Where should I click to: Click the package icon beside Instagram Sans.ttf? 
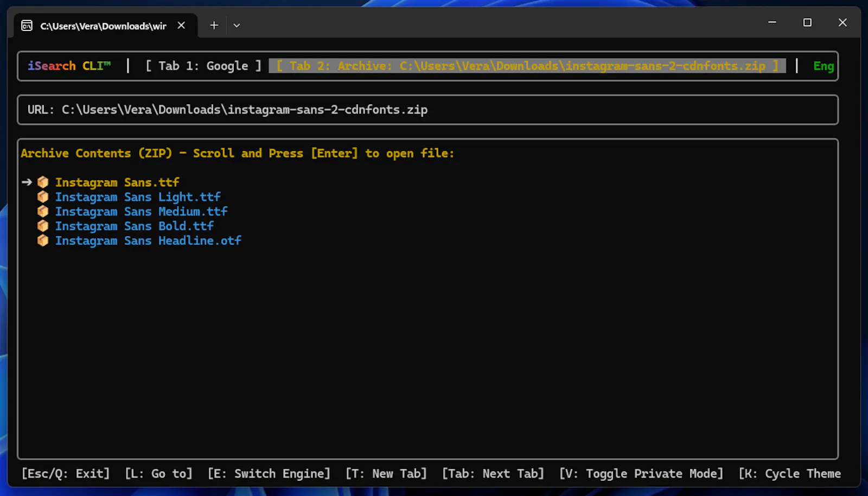pyautogui.click(x=43, y=182)
